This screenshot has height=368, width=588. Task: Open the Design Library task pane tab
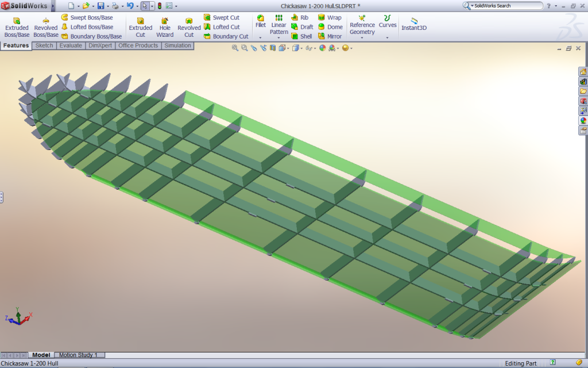tap(583, 82)
